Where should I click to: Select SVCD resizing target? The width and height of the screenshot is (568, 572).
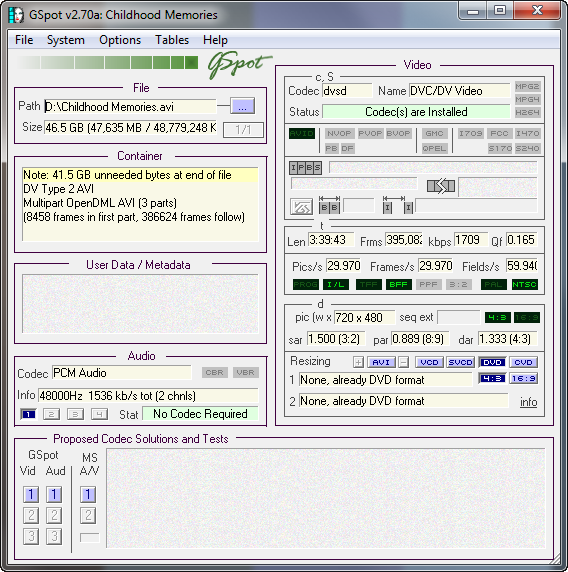tap(461, 362)
